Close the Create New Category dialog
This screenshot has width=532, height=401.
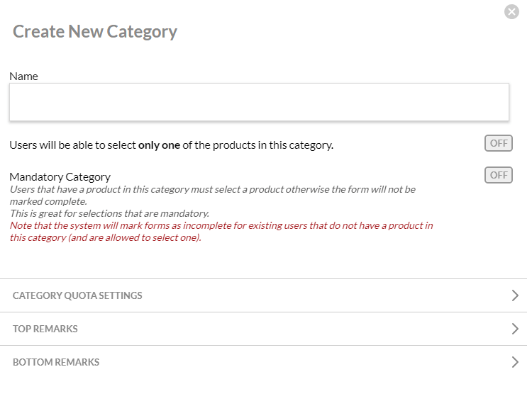click(511, 11)
